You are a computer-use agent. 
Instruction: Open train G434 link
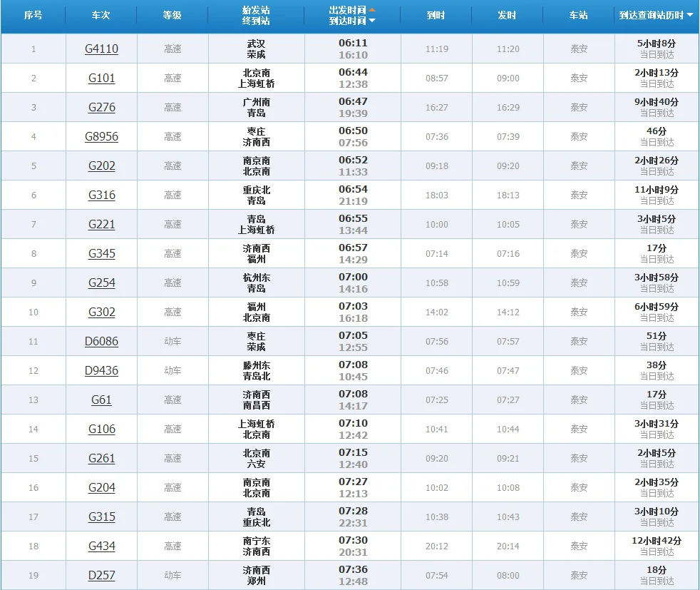pyautogui.click(x=101, y=546)
